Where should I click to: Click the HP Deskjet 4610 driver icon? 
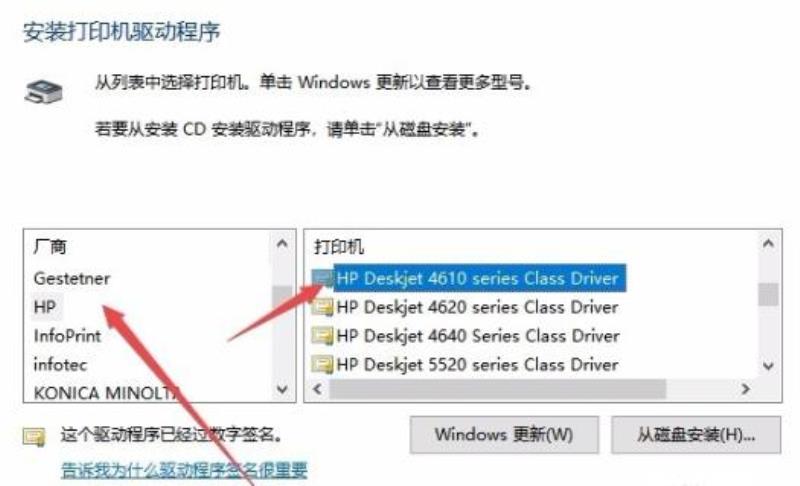click(x=322, y=278)
